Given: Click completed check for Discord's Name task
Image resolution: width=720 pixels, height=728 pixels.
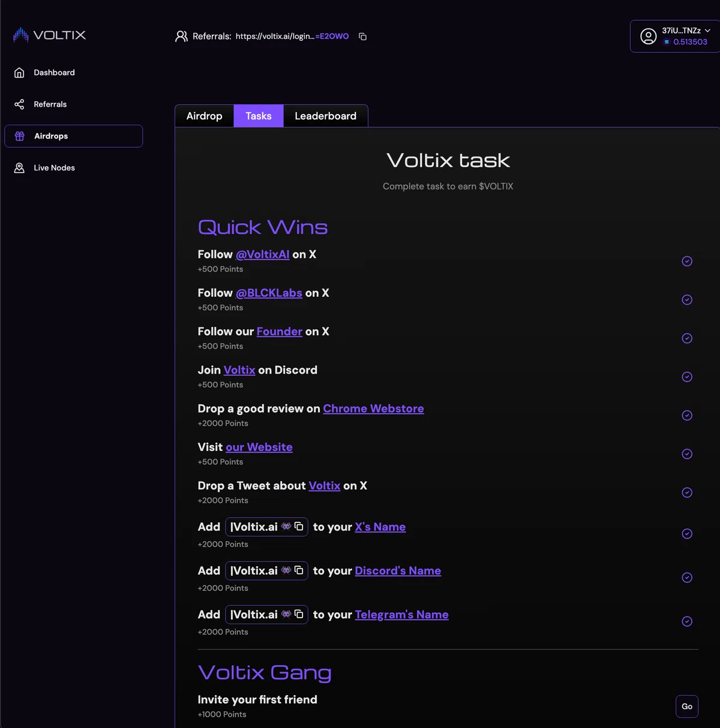Looking at the screenshot, I should click(687, 577).
